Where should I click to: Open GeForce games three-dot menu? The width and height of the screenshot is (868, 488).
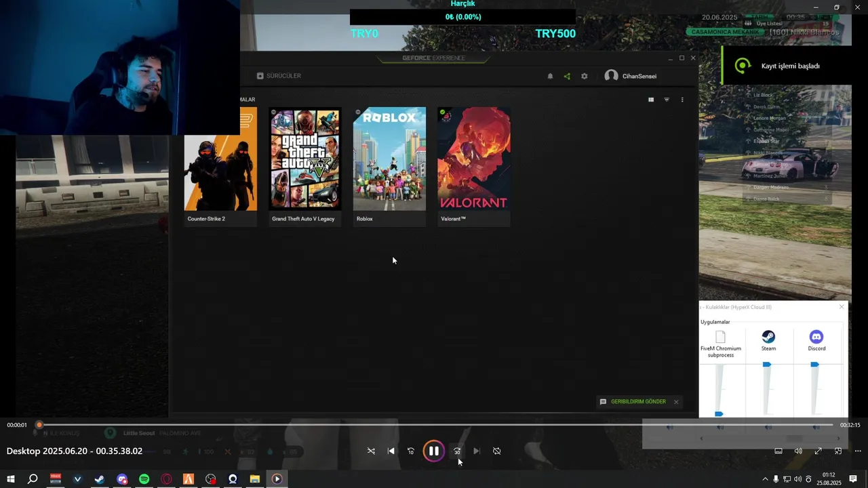tap(682, 100)
